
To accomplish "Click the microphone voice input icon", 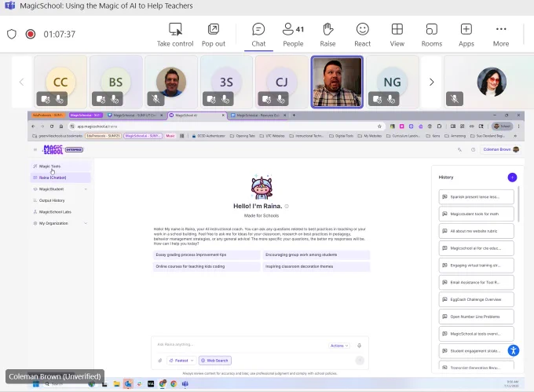I will [x=359, y=346].
